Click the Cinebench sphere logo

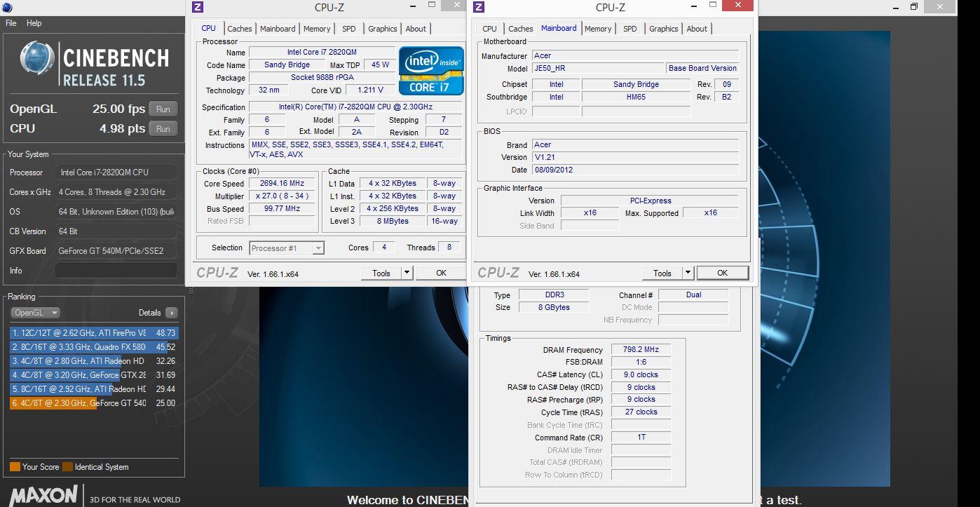click(37, 59)
